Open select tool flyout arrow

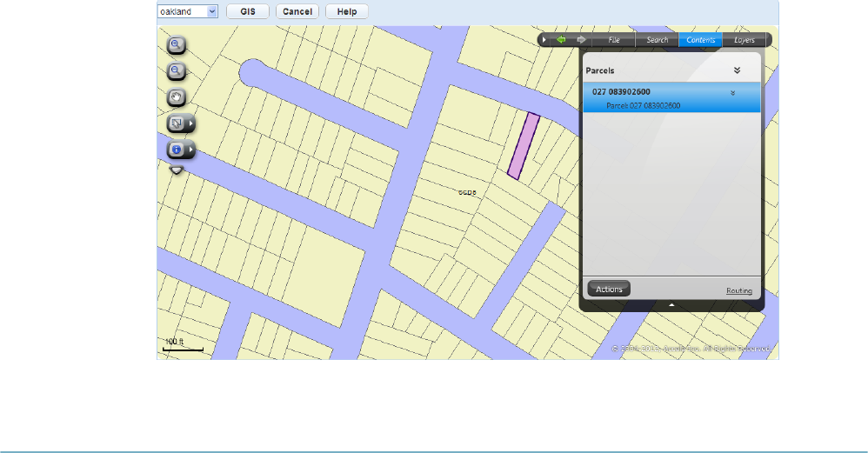(191, 123)
